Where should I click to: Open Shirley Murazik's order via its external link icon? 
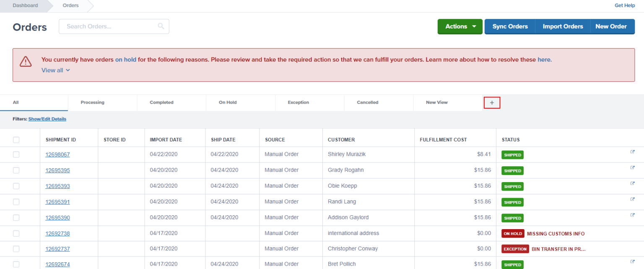[632, 151]
